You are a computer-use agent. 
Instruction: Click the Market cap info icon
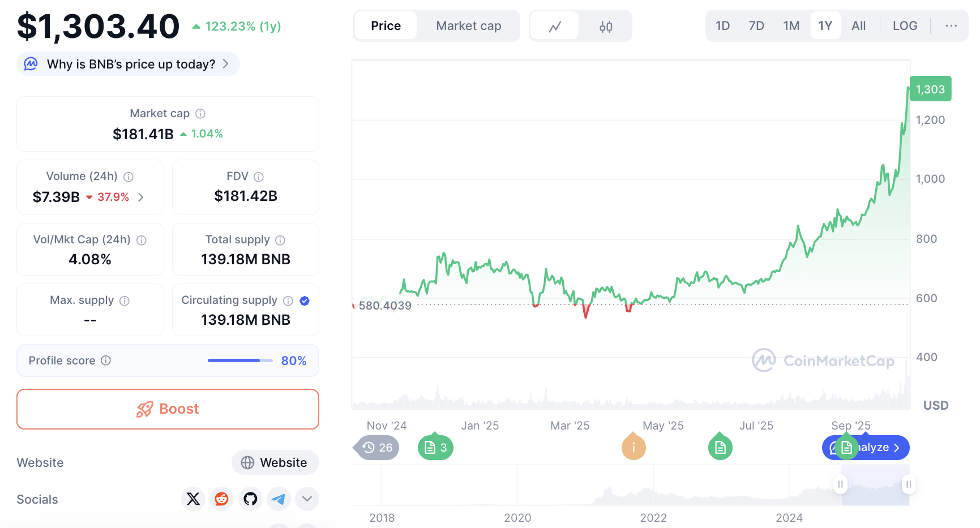(200, 114)
